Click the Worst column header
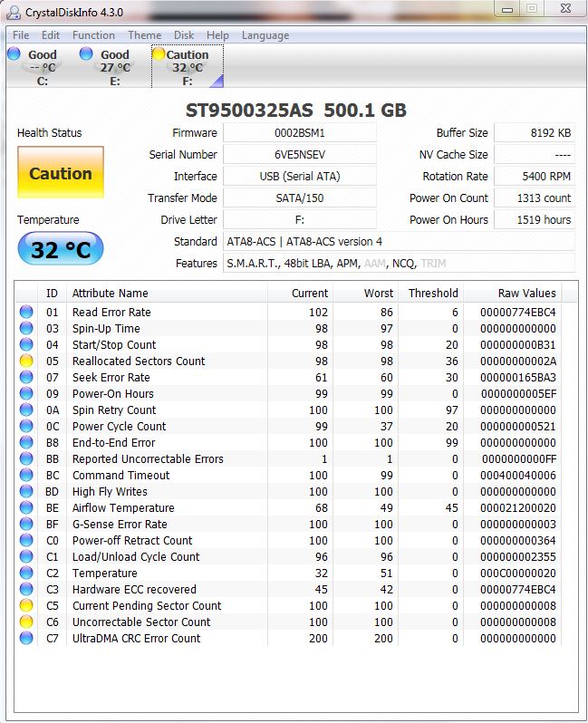Image resolution: width=588 pixels, height=723 pixels. coord(366,293)
